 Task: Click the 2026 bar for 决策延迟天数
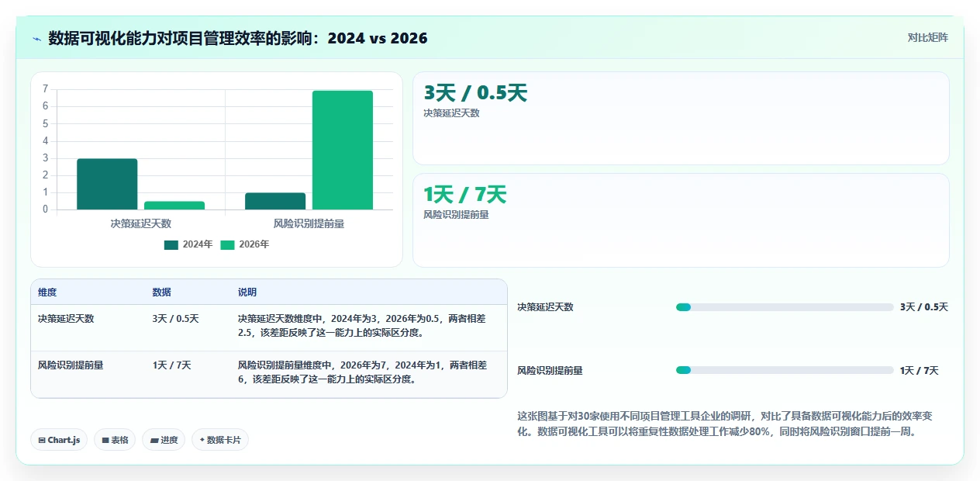point(174,206)
